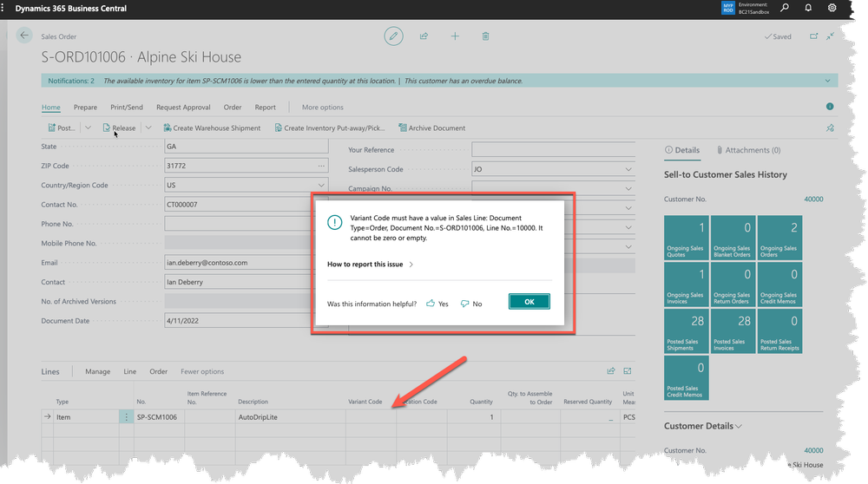The height and width of the screenshot is (484, 868).
Task: Click OK in the error dialog
Action: (529, 302)
